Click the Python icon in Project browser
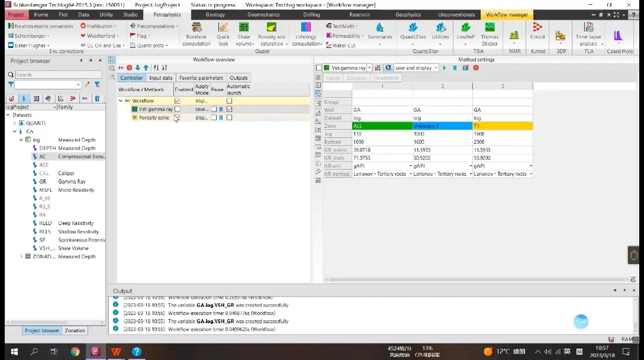 coord(49,99)
